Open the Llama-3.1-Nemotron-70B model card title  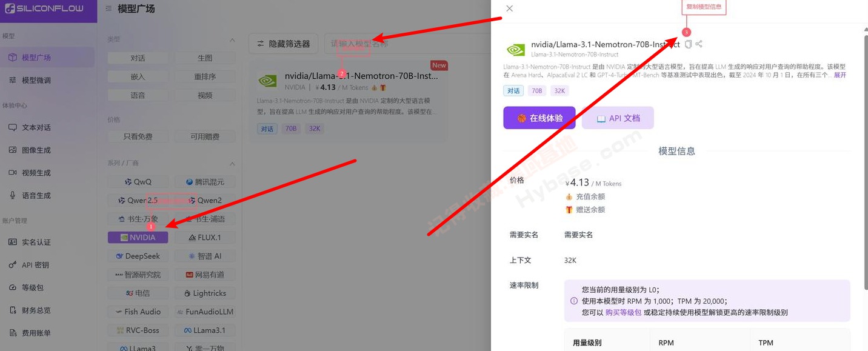(x=361, y=76)
